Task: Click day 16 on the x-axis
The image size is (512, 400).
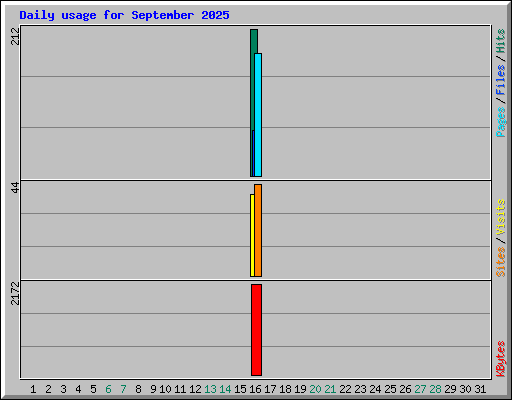Action: click(x=255, y=389)
